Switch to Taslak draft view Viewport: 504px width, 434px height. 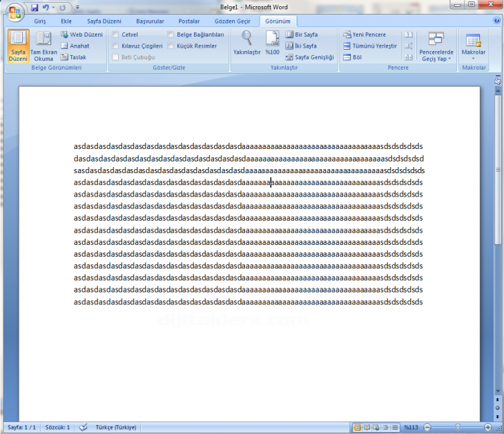(74, 57)
